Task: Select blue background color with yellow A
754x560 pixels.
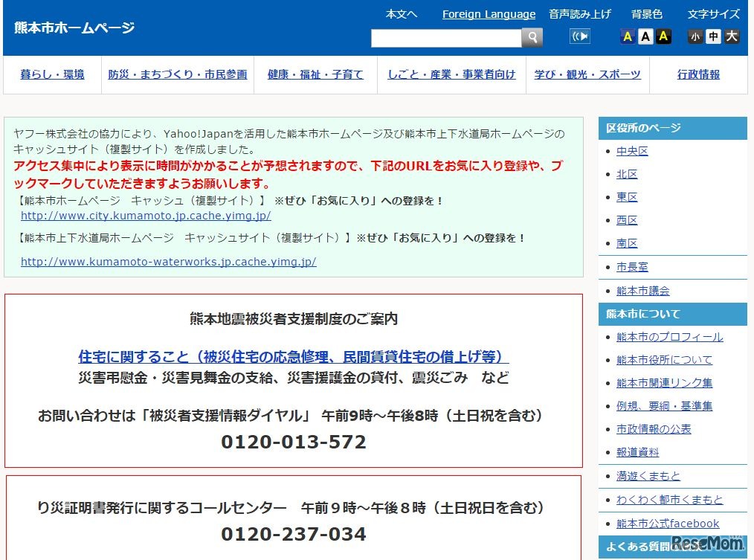Action: [x=628, y=36]
